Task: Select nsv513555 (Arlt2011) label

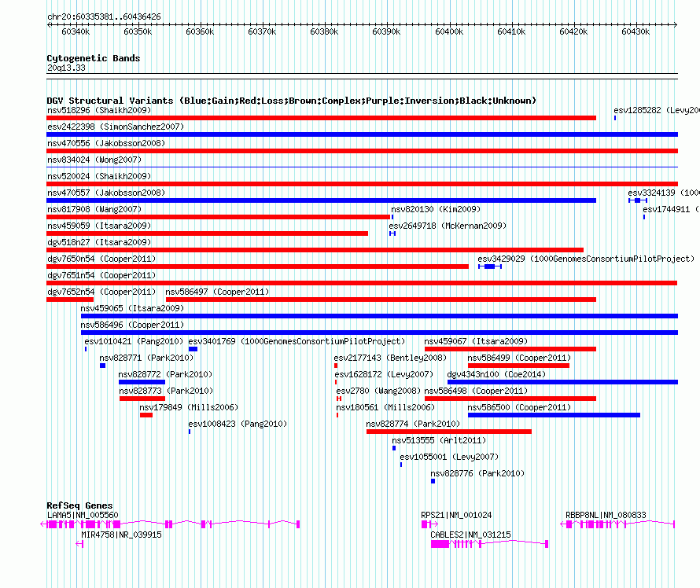Action: [439, 440]
